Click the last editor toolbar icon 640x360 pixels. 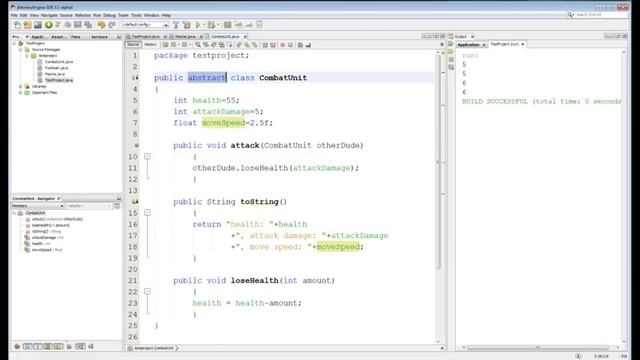coord(308,45)
